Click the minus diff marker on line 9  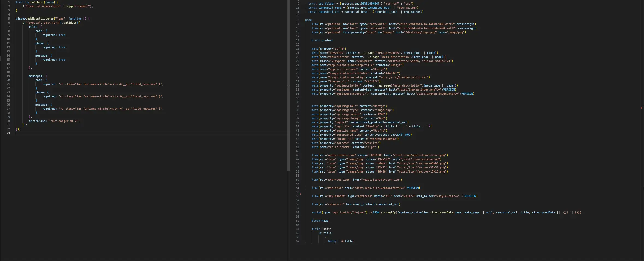pos(306,4)
